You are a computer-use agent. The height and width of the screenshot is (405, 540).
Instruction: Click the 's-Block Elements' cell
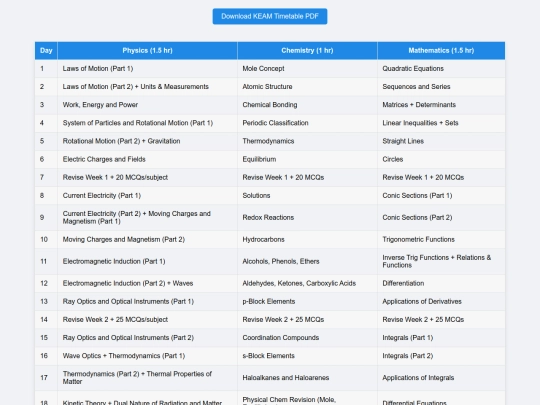click(x=307, y=356)
